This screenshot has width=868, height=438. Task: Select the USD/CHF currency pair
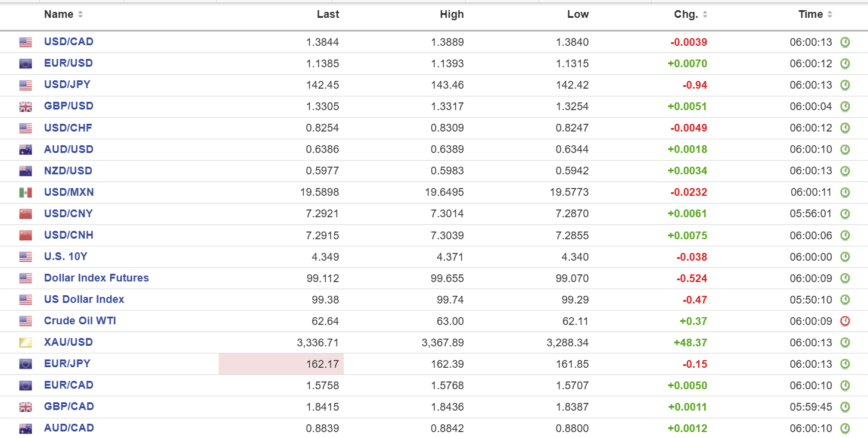pos(68,128)
